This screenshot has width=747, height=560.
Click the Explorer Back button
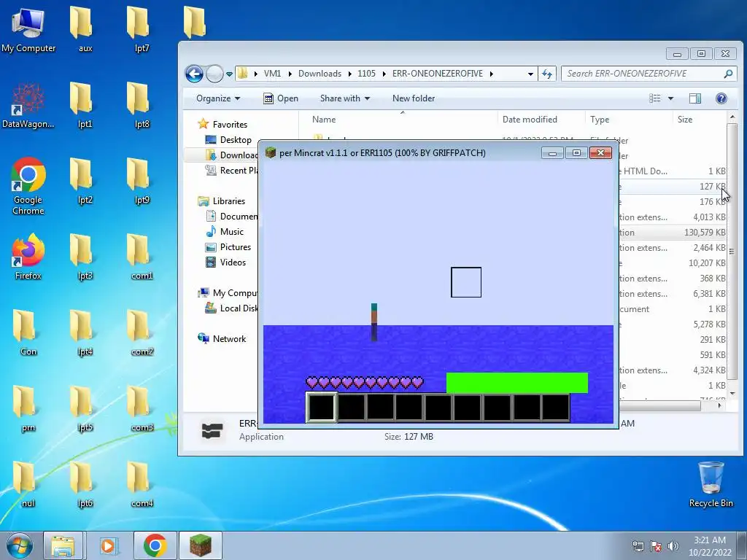(194, 74)
